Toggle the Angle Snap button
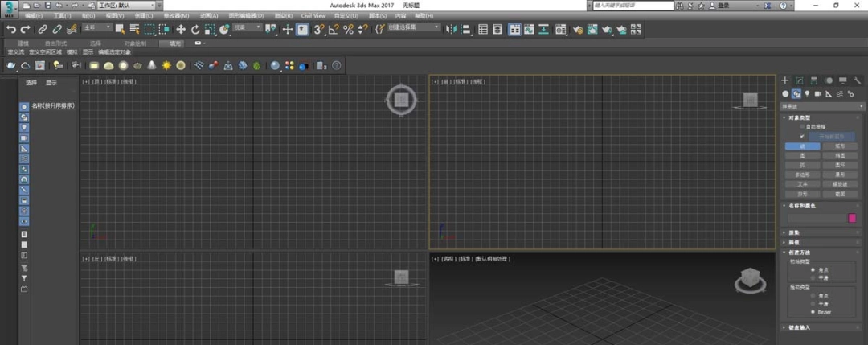868x345 pixels. (x=334, y=29)
